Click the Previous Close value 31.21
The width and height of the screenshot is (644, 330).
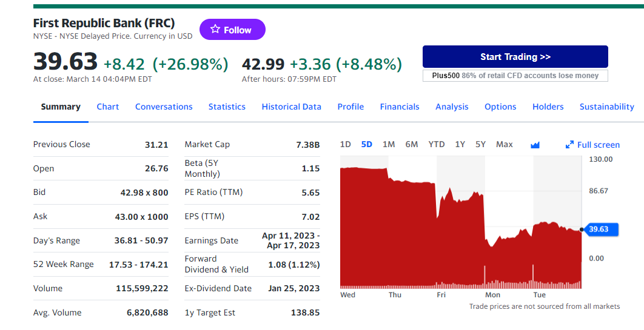pyautogui.click(x=156, y=145)
